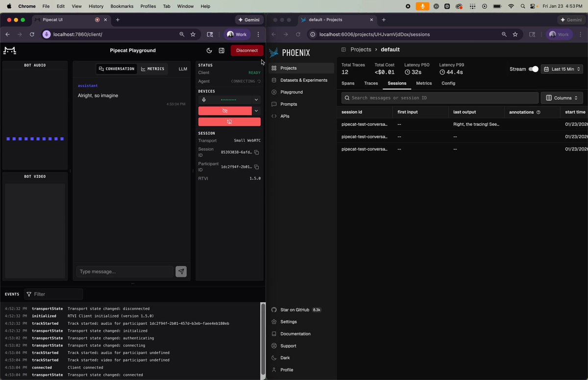Screen dimensions: 588x380
Task: Zoom icon in Pipecat address bar
Action: pos(182,34)
